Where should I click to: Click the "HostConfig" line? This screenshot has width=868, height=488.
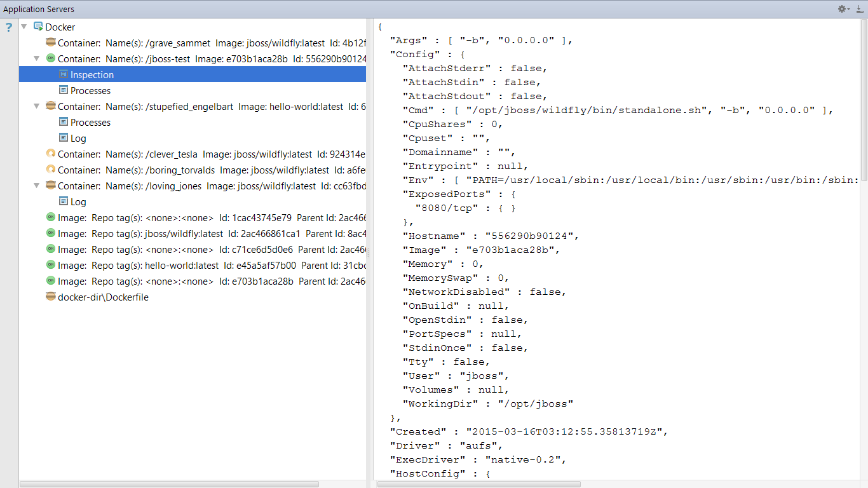pos(440,473)
